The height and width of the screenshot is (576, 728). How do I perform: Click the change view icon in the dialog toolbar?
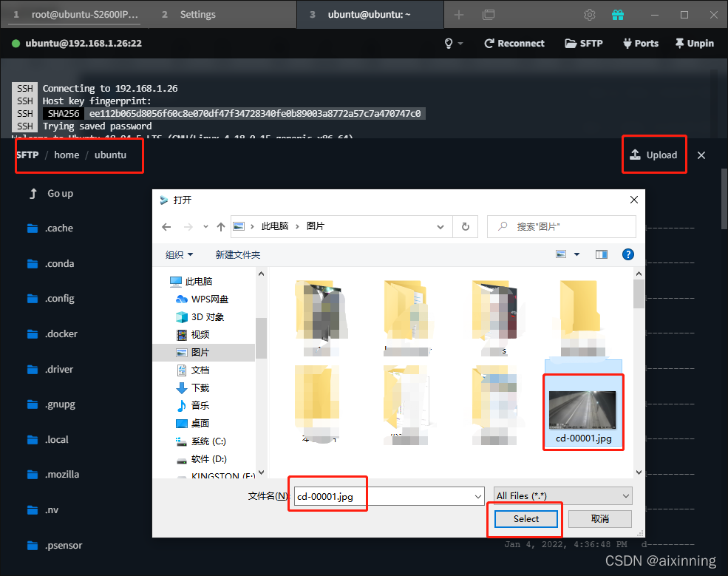pyautogui.click(x=561, y=254)
